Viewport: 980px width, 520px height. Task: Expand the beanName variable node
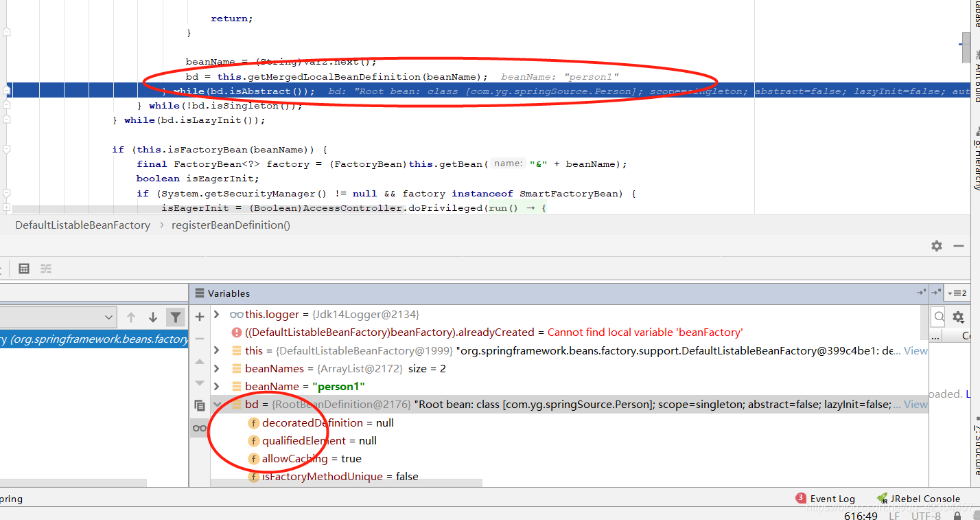(217, 387)
